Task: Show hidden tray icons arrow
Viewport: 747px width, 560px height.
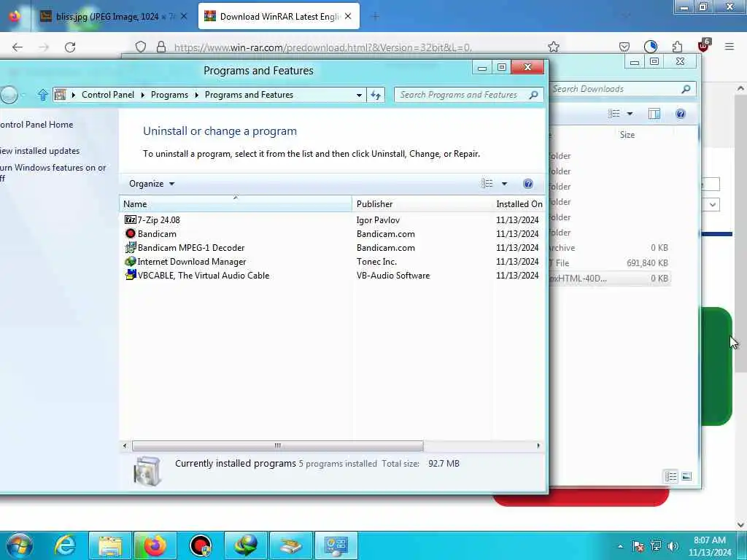Action: [x=620, y=546]
